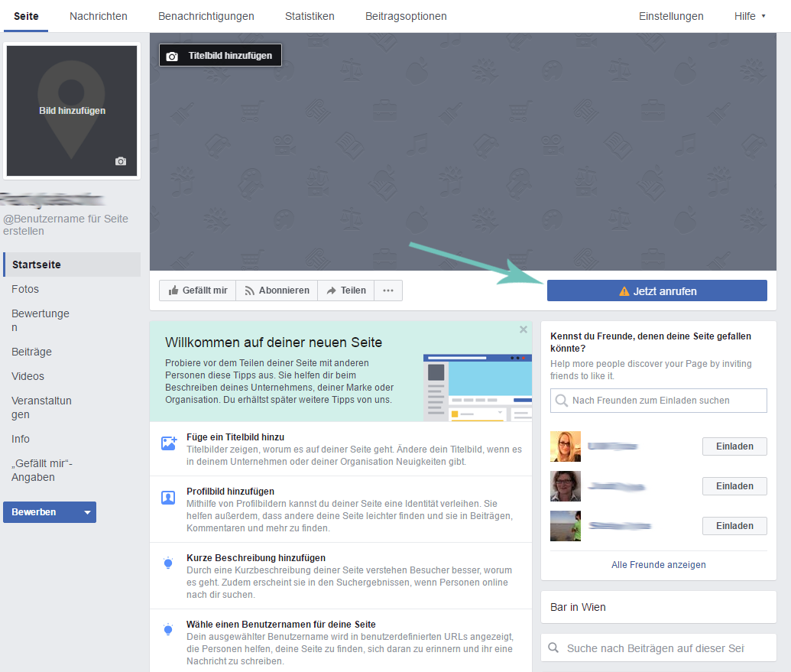The image size is (791, 672).
Task: Click the Nach Freunden zum Einladen suchen field
Action: [658, 401]
